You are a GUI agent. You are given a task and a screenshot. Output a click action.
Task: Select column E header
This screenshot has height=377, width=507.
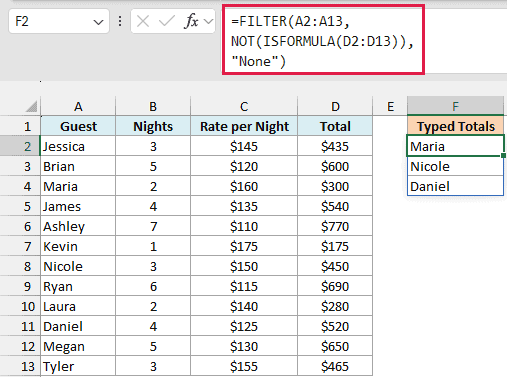pyautogui.click(x=390, y=106)
